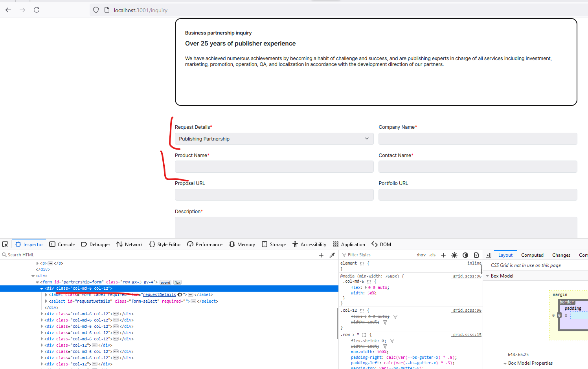Click selector highlighter icon next to .row > *

pos(364,335)
